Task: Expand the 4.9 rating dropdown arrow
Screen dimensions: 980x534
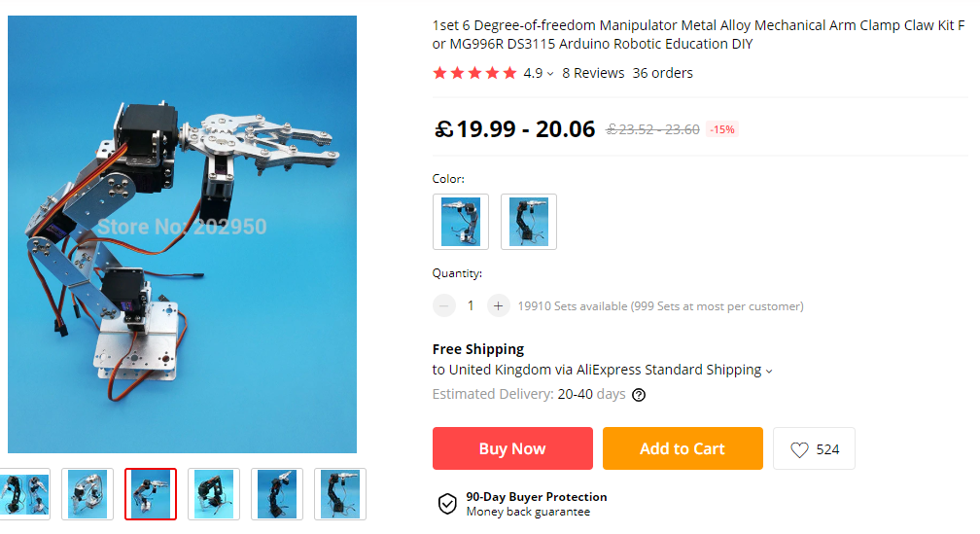Action: point(550,74)
